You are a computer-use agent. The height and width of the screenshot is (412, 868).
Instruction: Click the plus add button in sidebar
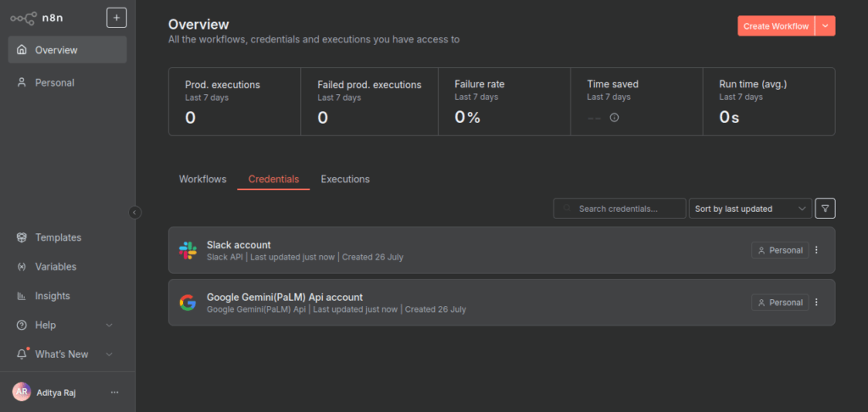tap(116, 17)
